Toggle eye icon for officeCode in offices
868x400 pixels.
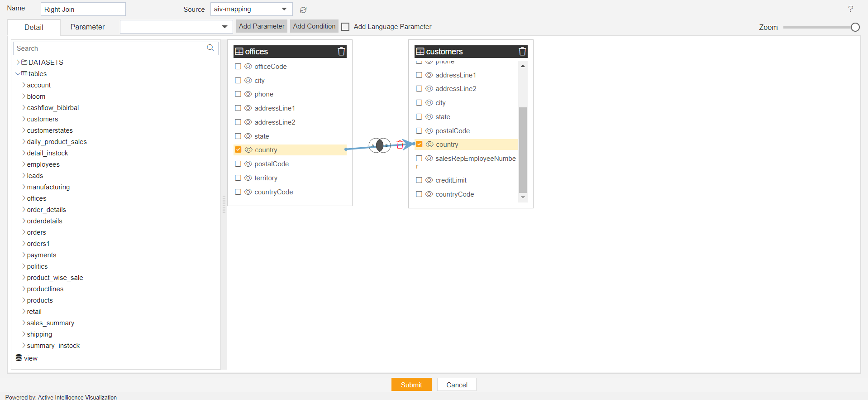[248, 66]
